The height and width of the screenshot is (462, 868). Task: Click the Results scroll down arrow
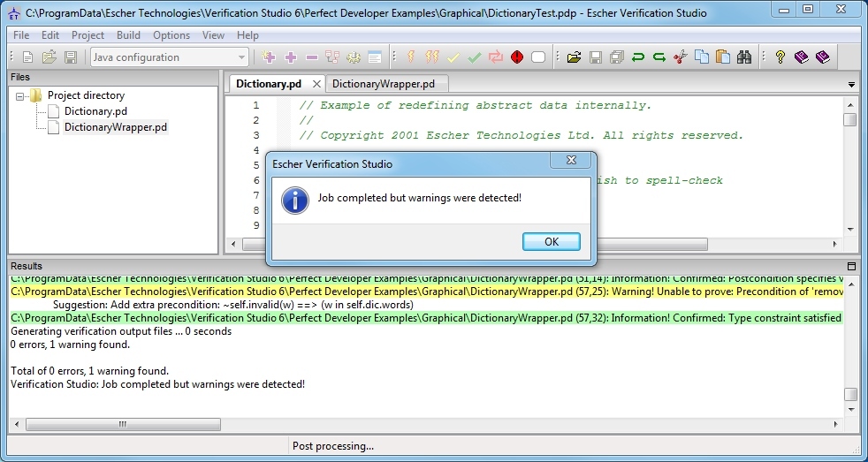coord(851,410)
